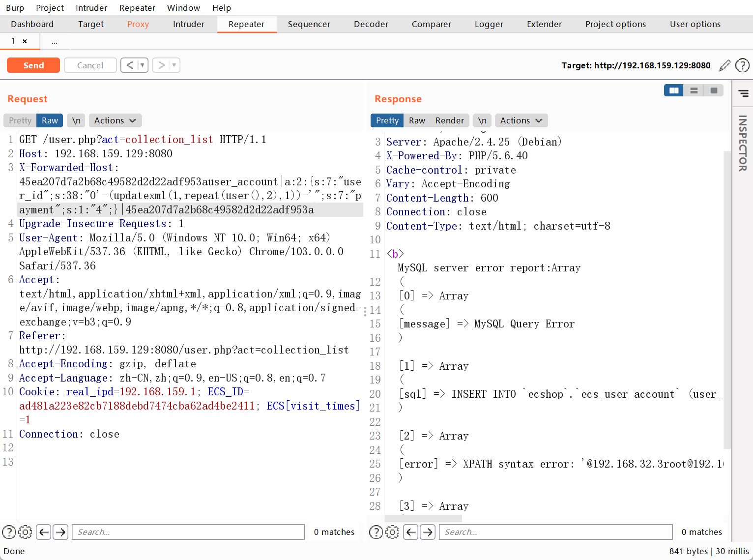Go to previous request search match
This screenshot has height=560, width=753.
click(44, 532)
